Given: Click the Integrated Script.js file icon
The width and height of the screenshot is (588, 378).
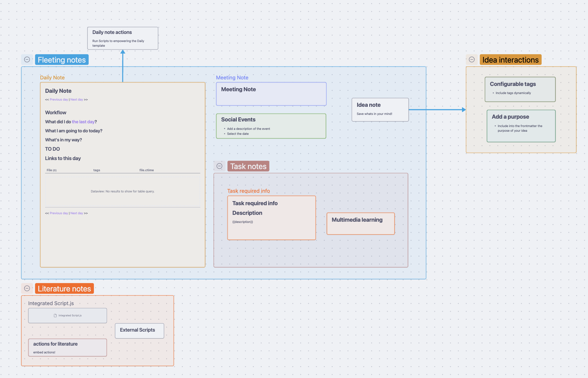Looking at the screenshot, I should click(x=55, y=315).
